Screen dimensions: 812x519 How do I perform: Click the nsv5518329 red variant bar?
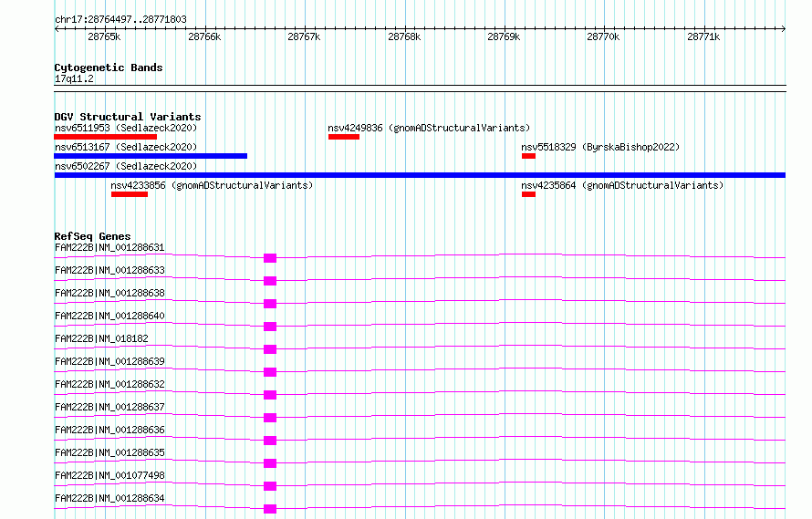point(529,156)
